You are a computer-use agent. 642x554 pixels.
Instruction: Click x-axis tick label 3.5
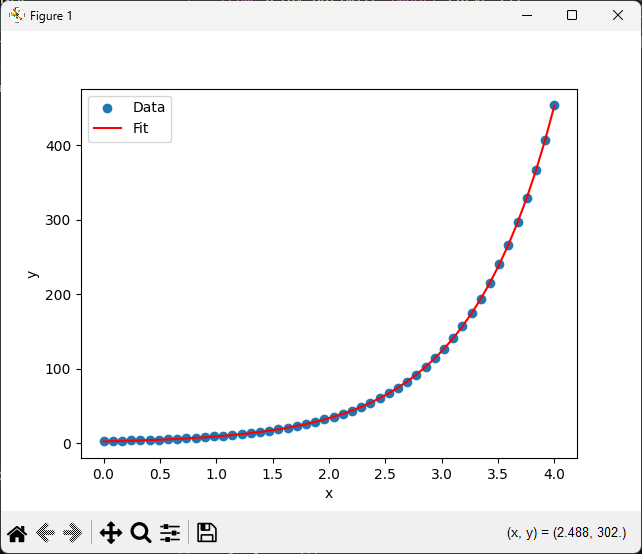(x=497, y=474)
